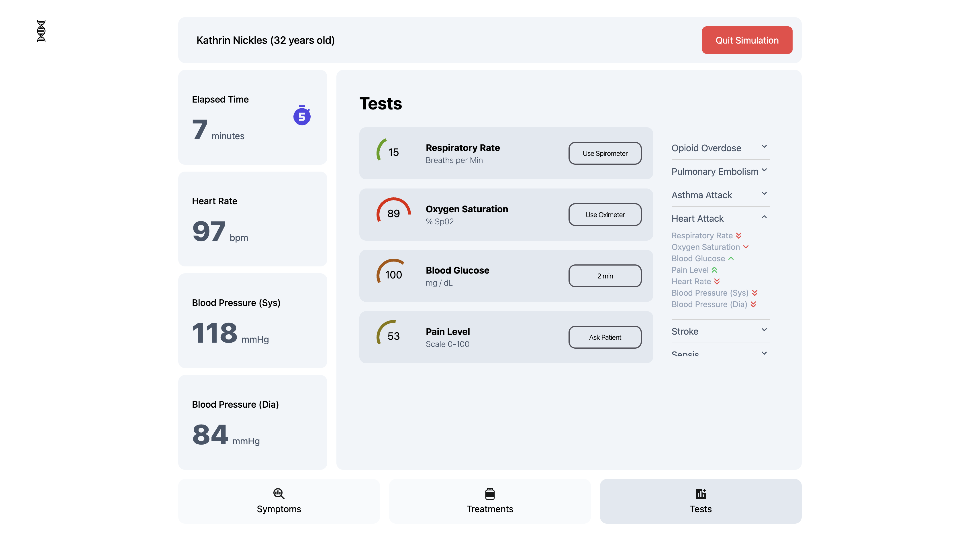Click the Use Oximeter button

pos(605,215)
